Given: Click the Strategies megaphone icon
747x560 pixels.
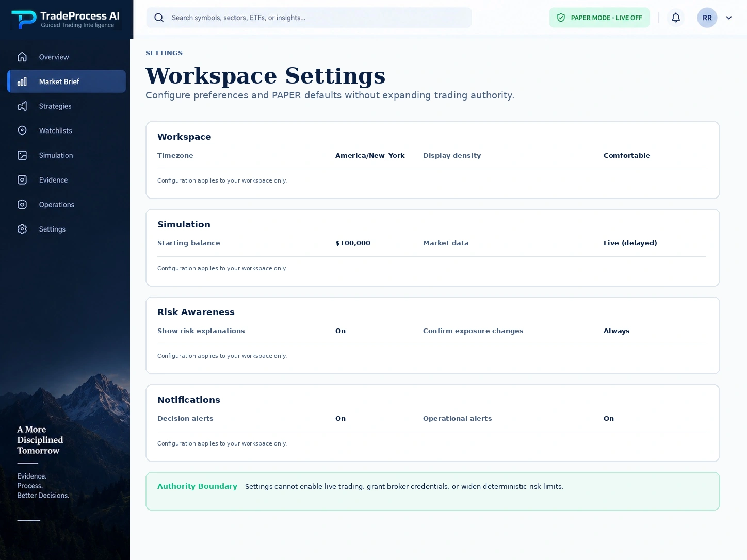Looking at the screenshot, I should point(22,106).
